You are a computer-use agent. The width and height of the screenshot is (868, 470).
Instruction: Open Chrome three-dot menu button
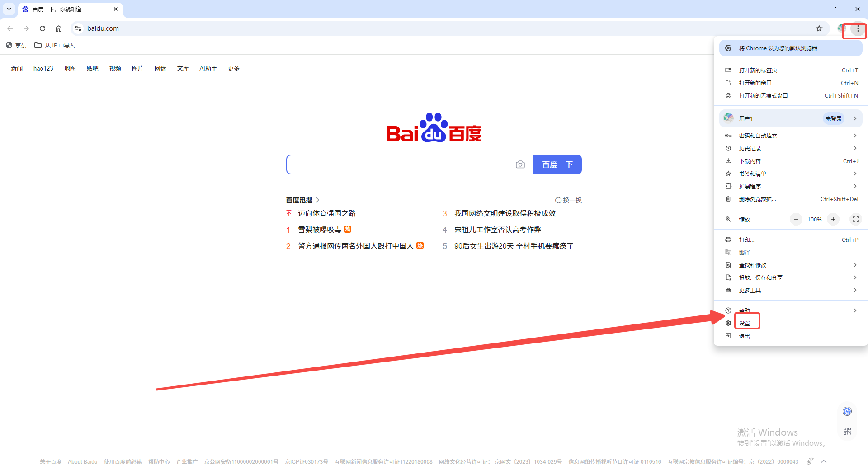[x=858, y=28]
